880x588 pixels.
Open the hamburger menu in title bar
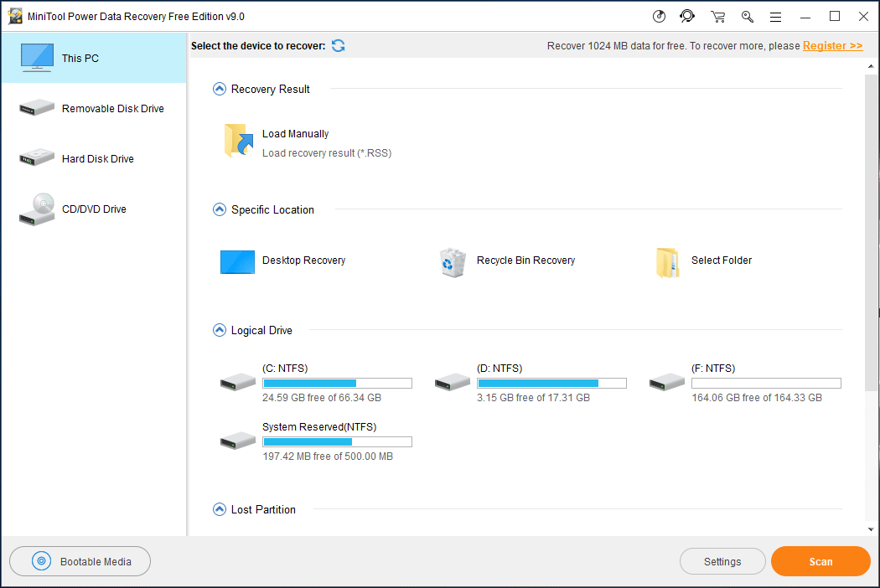[x=776, y=16]
